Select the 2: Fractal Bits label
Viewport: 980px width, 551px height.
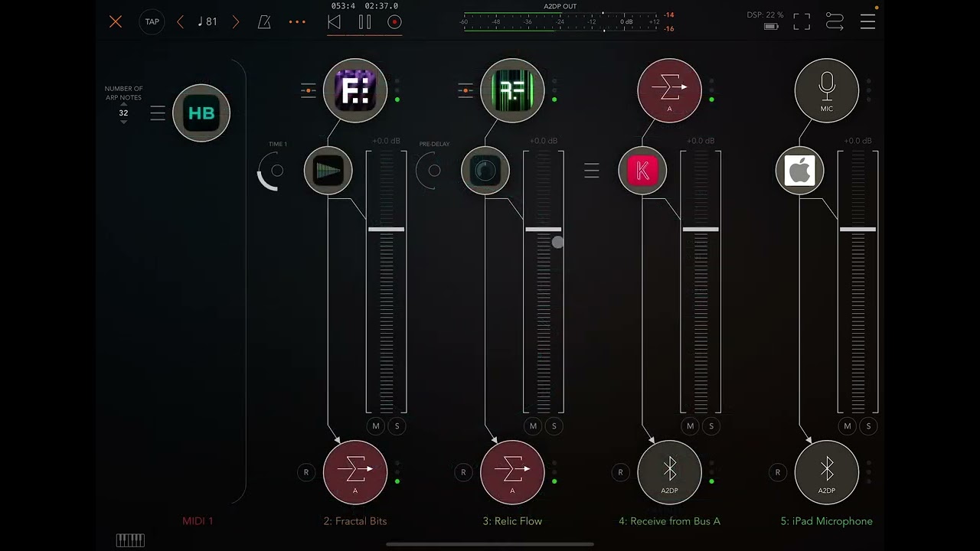[x=355, y=521]
